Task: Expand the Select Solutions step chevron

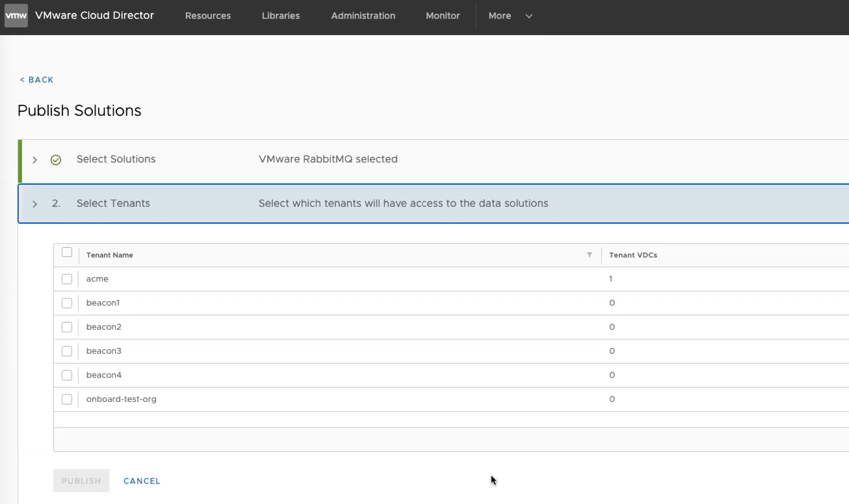Action: [x=35, y=160]
